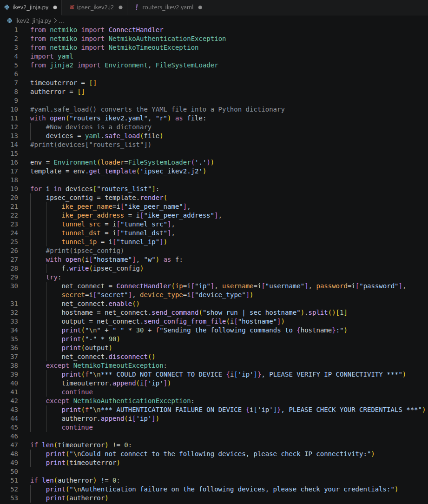Click print(output) on line 36
Screen dimensions: 428x504
[x=87, y=348]
